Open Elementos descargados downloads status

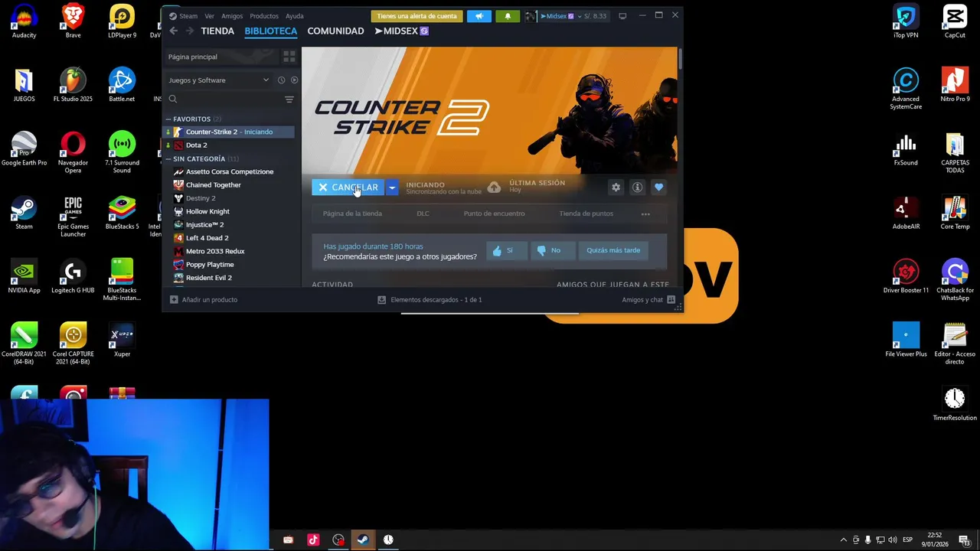(x=430, y=300)
